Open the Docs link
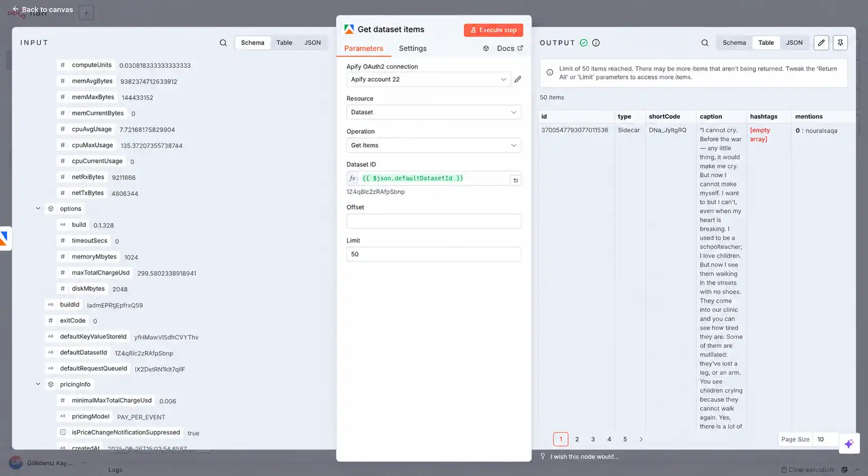Viewport: 868px width, 476px height. [x=510, y=49]
